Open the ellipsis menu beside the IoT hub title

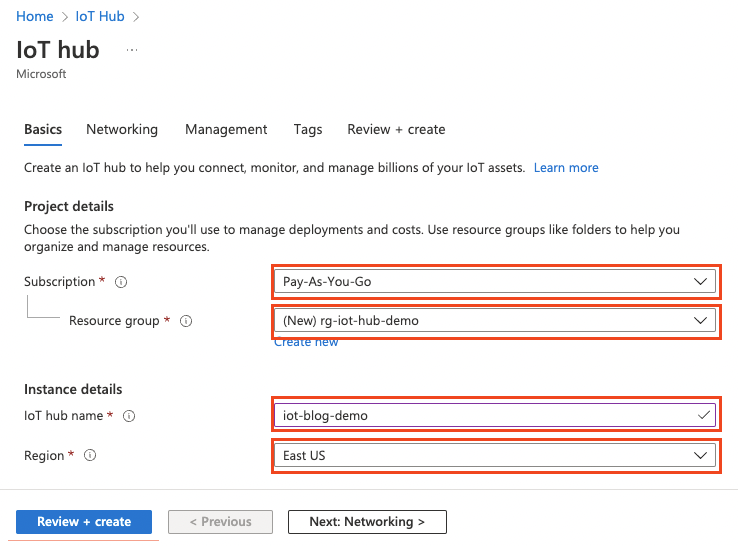[x=132, y=49]
